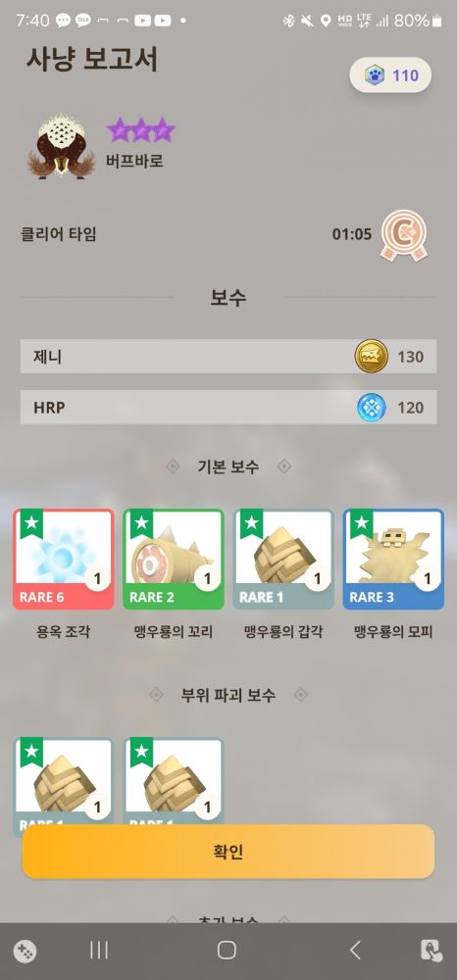Tap the second part-break reward item
The width and height of the screenshot is (457, 980).
(x=174, y=781)
